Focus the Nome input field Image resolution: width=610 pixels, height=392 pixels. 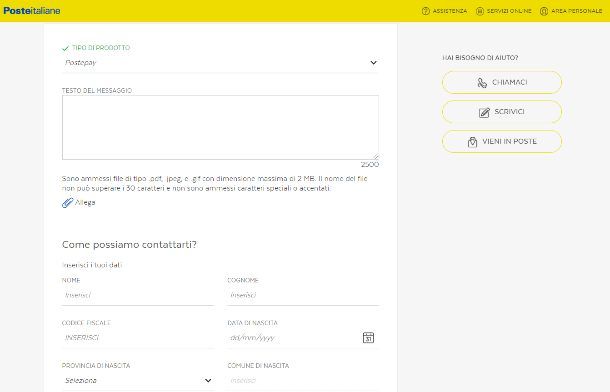coord(138,295)
